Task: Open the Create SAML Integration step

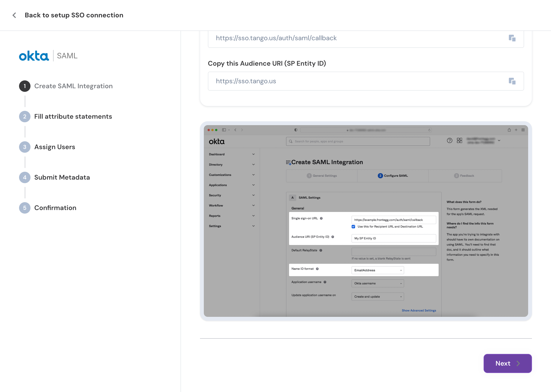Action: [x=73, y=86]
